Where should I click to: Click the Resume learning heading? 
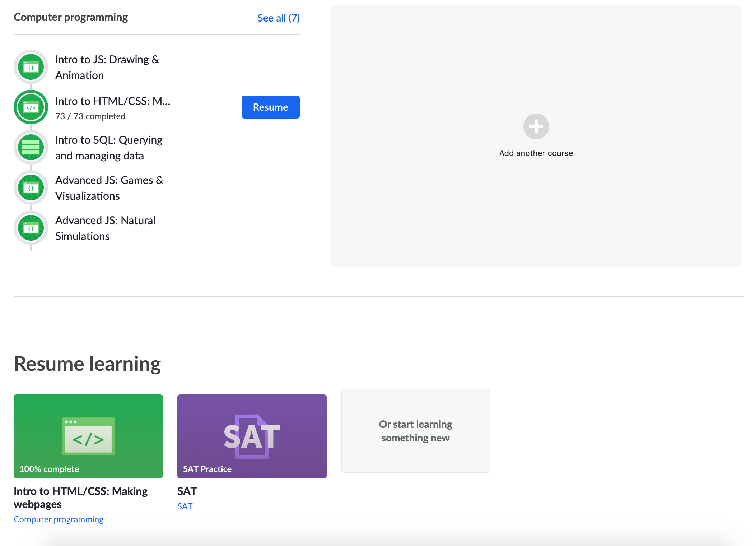point(87,364)
